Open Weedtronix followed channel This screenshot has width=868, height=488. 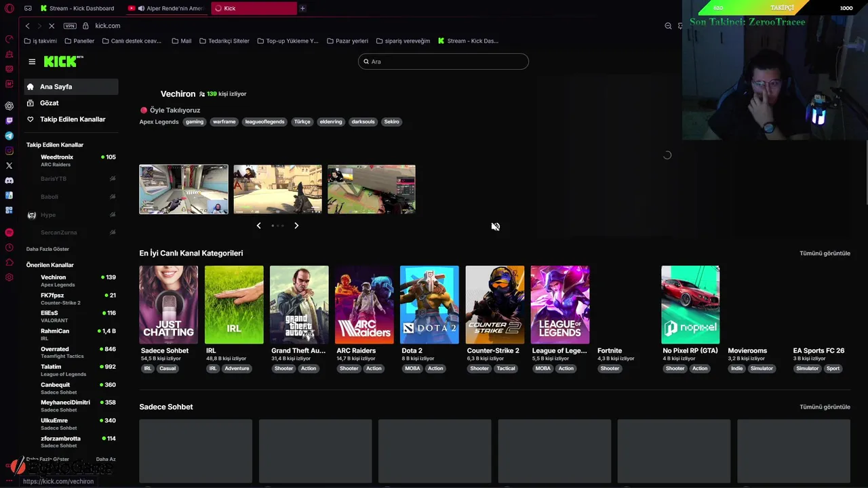[71, 161]
